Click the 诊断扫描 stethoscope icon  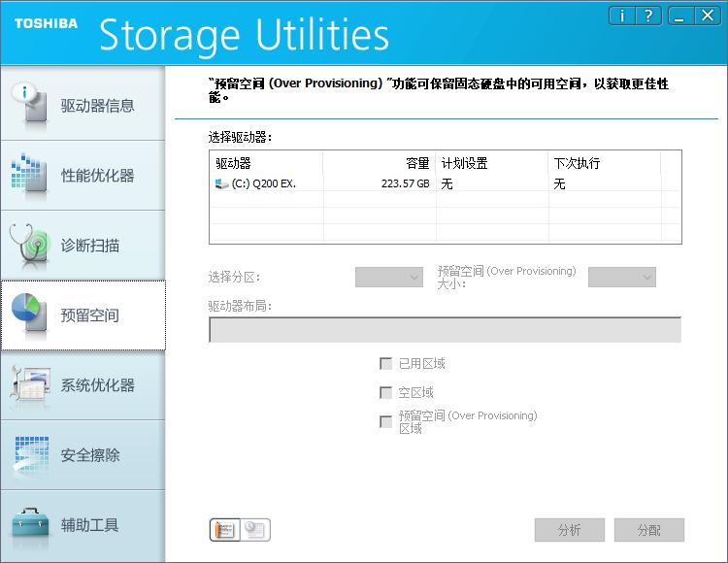(29, 245)
